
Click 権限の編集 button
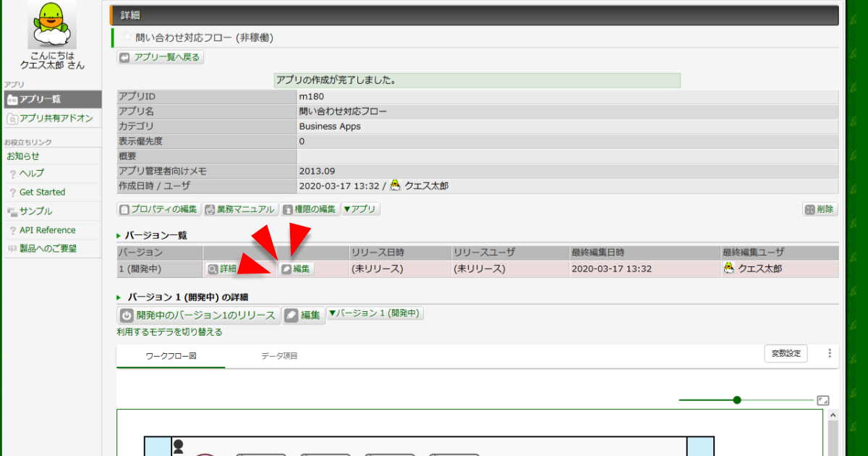click(x=310, y=209)
